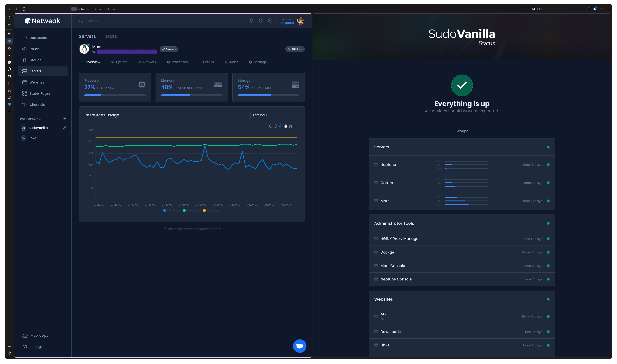
Task: Click the bell notification icon
Action: 251,20
